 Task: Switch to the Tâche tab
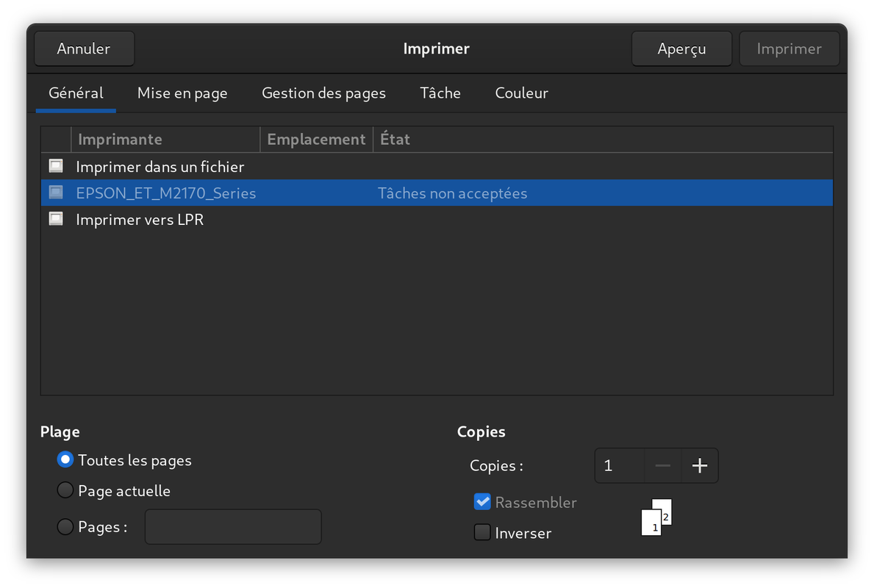coord(440,93)
